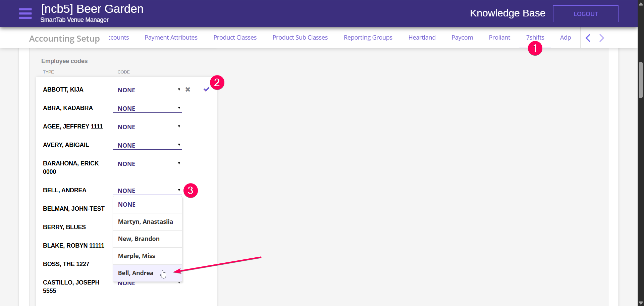
Task: Click the vertical page scrollbar thumb
Action: [x=641, y=80]
